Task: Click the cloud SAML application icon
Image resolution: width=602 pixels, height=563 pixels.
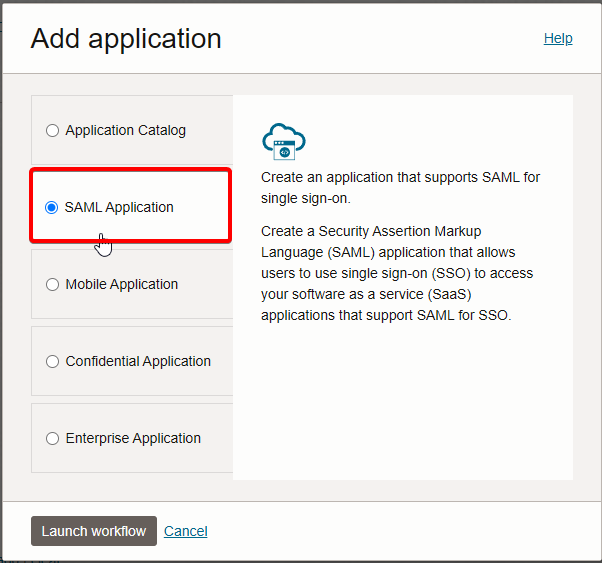Action: tap(284, 141)
